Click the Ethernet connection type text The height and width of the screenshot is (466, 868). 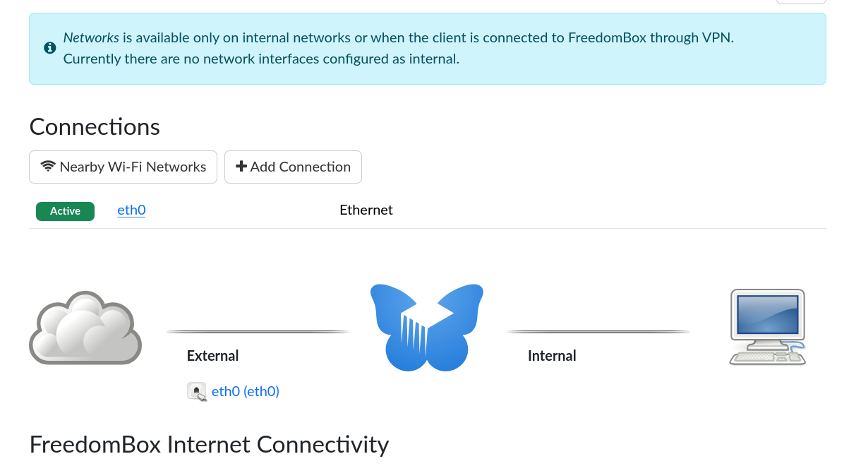(x=366, y=210)
